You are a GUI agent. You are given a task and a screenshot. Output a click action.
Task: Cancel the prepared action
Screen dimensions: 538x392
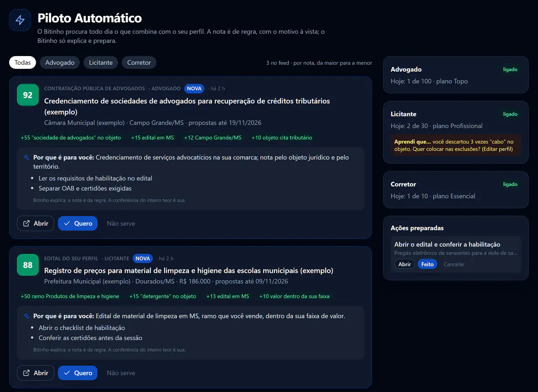click(x=454, y=264)
